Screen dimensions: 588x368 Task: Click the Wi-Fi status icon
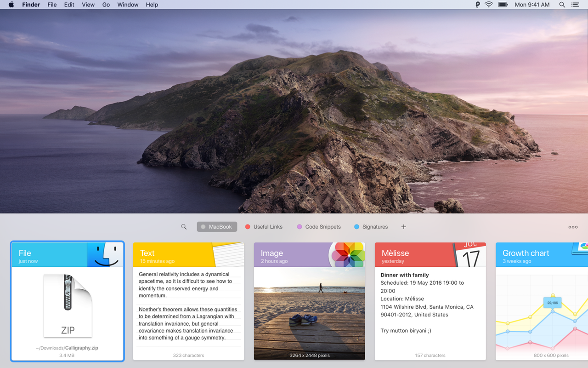[x=489, y=5]
